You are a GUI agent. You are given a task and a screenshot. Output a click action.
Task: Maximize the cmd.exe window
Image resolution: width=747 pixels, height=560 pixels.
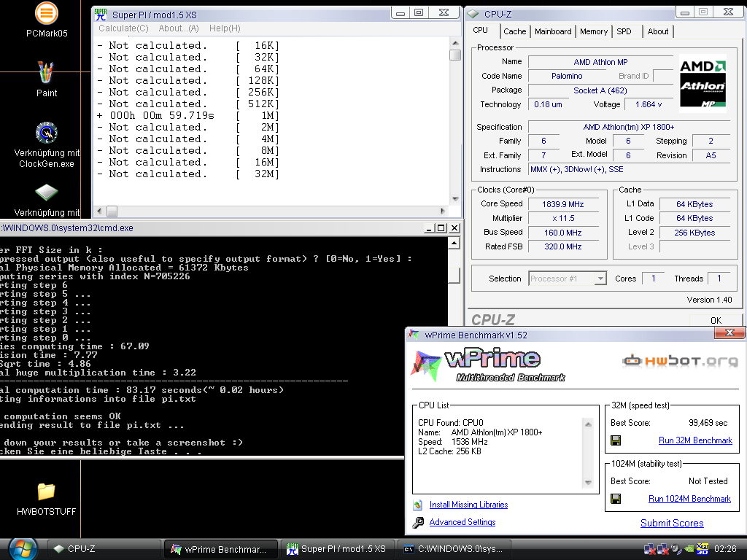tap(441, 228)
